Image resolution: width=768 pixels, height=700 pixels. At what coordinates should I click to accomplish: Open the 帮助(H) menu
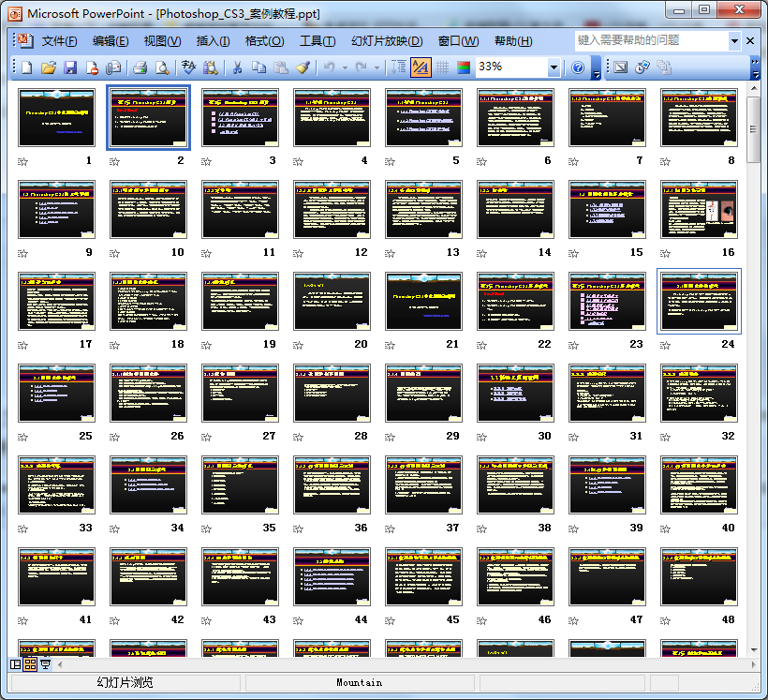click(x=513, y=41)
